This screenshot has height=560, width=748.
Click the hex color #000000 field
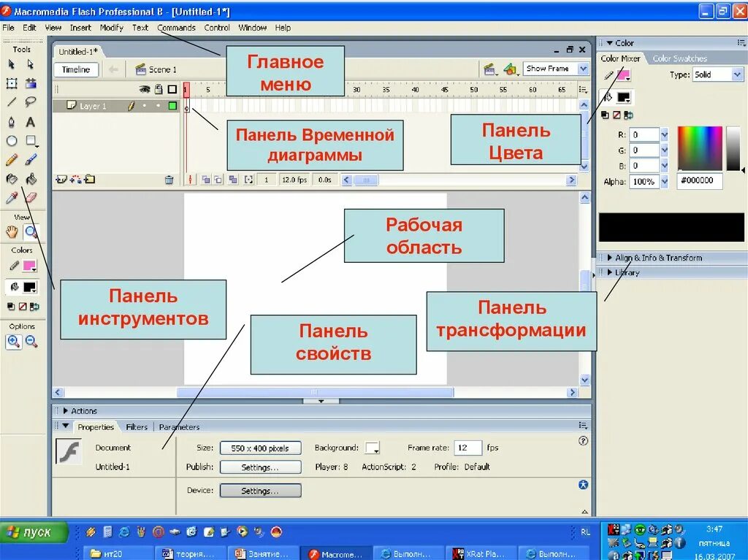(699, 181)
